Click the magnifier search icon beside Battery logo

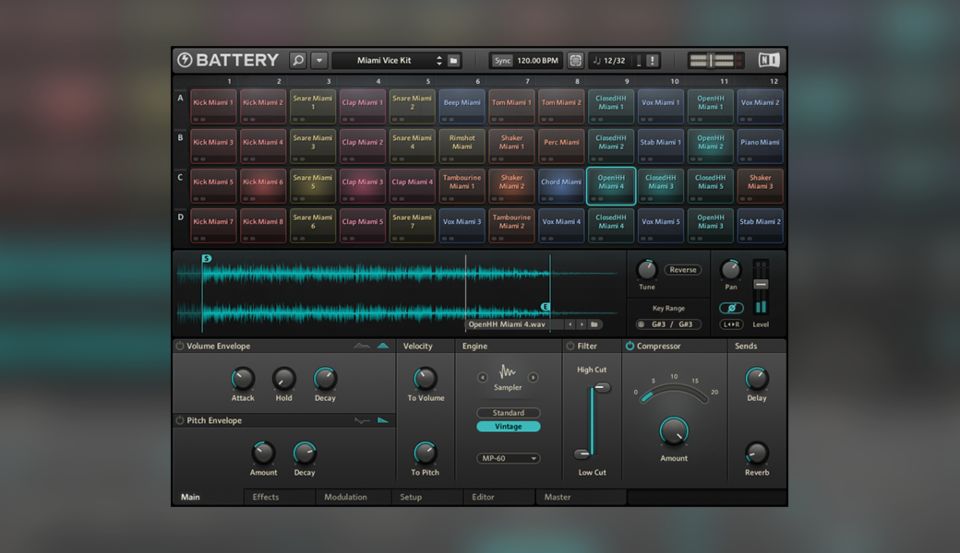[x=298, y=60]
